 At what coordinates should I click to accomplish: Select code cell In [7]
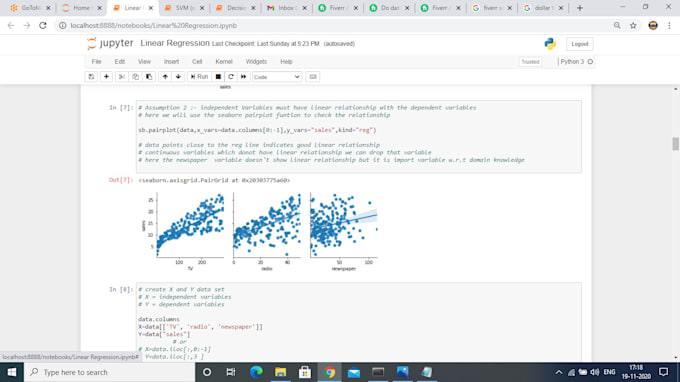click(x=359, y=137)
